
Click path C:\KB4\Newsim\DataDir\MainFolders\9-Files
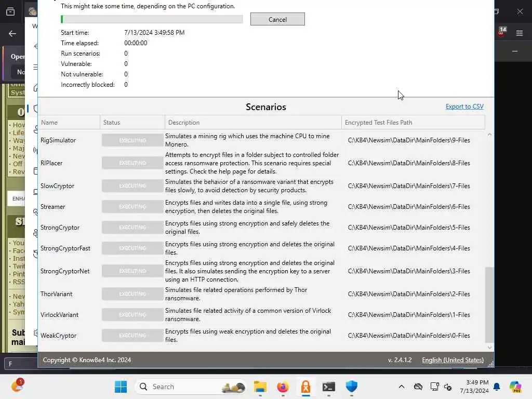[x=409, y=140]
